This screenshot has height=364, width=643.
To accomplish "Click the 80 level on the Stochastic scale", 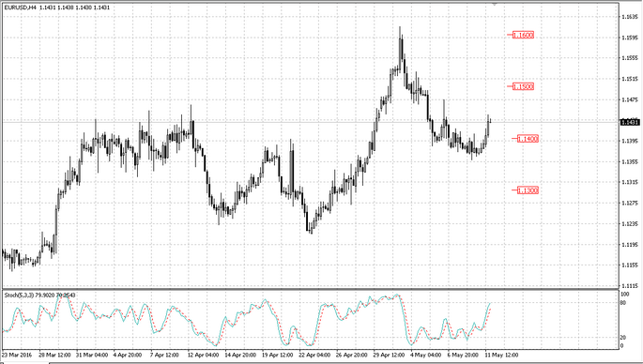I will [623, 302].
